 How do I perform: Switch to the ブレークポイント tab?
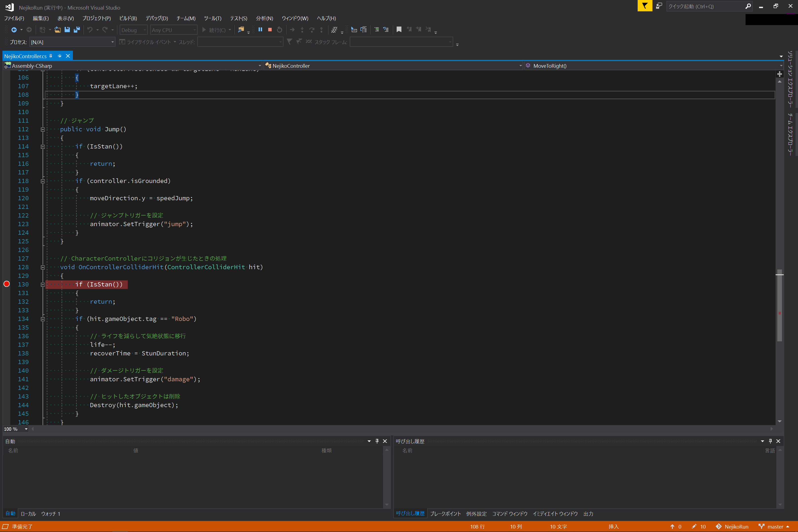(445, 514)
